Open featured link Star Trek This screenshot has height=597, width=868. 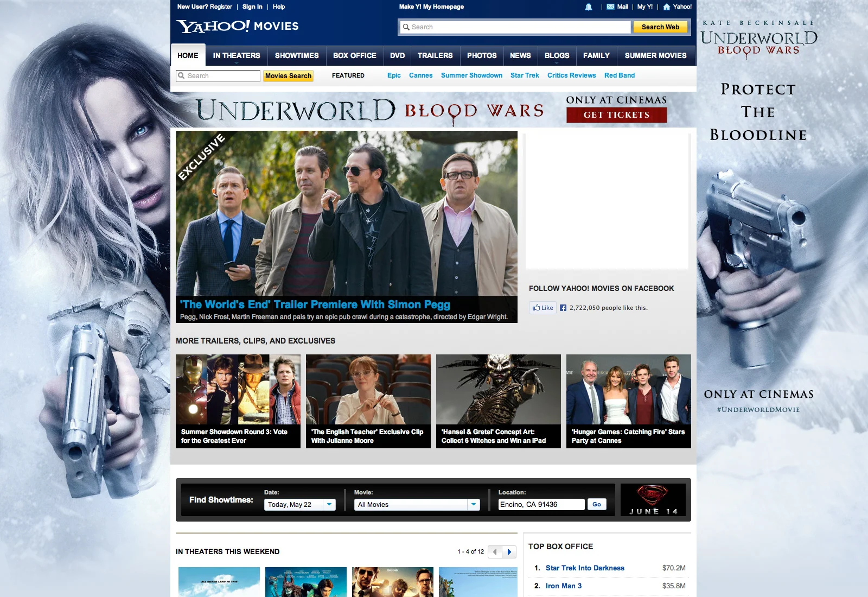pyautogui.click(x=525, y=75)
